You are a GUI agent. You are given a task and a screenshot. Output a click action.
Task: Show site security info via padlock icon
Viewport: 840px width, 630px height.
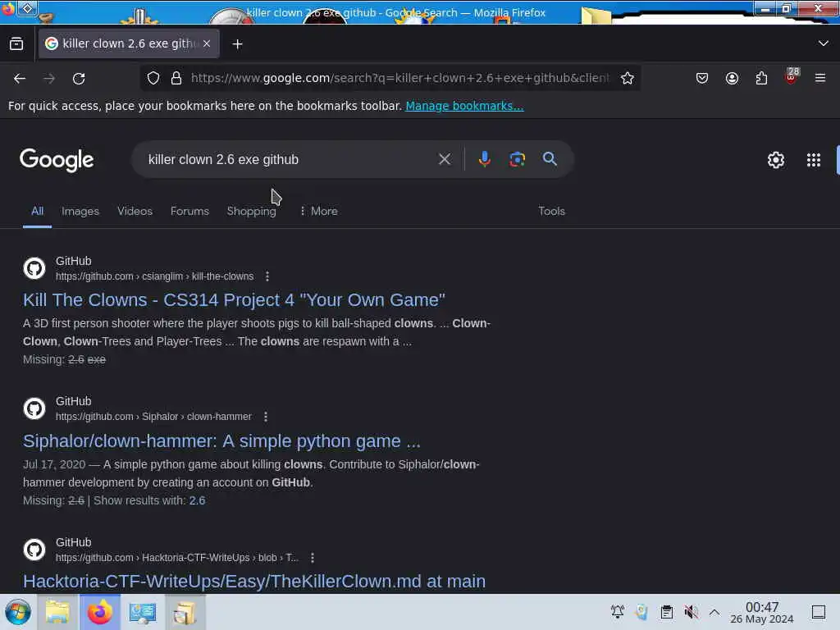[176, 78]
